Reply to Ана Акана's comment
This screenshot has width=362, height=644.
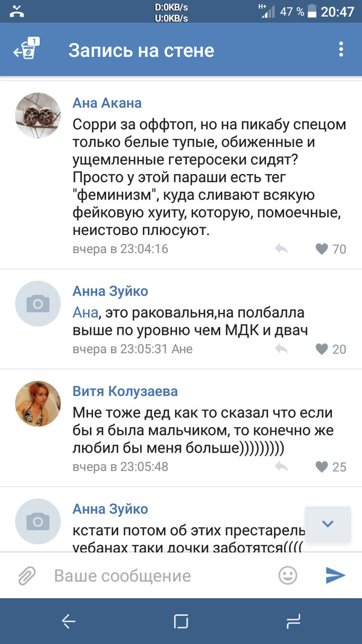click(281, 249)
